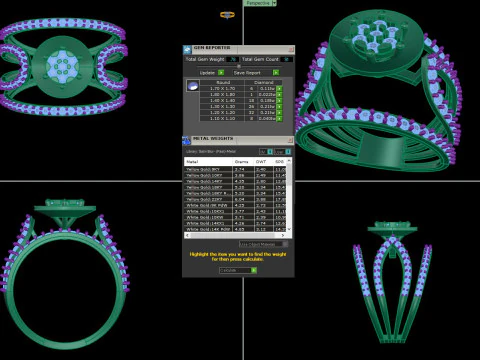Click the second cyan Load toggle button

click(288, 152)
